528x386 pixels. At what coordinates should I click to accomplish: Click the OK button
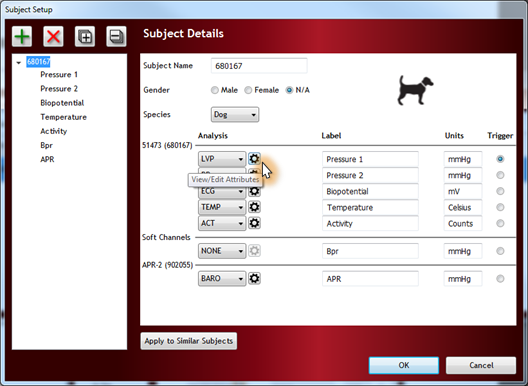404,365
